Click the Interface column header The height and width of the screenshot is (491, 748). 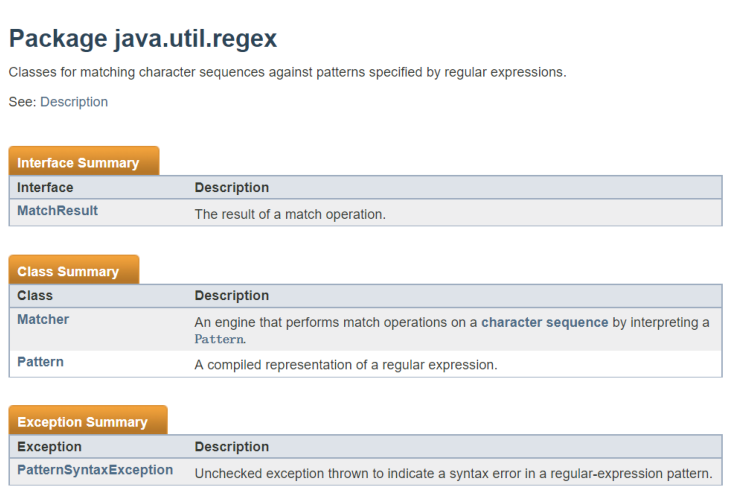[x=45, y=187]
